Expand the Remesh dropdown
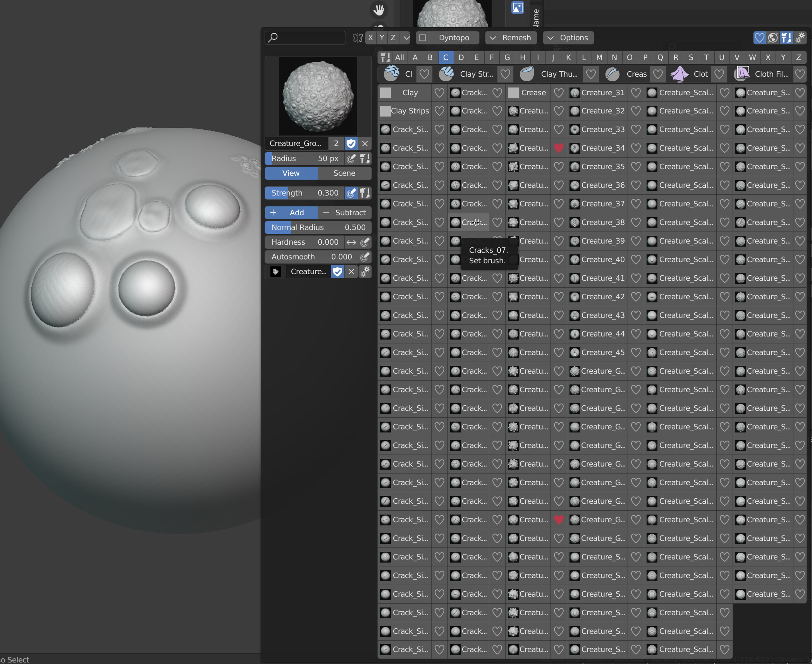Image resolution: width=812 pixels, height=664 pixels. [x=511, y=38]
